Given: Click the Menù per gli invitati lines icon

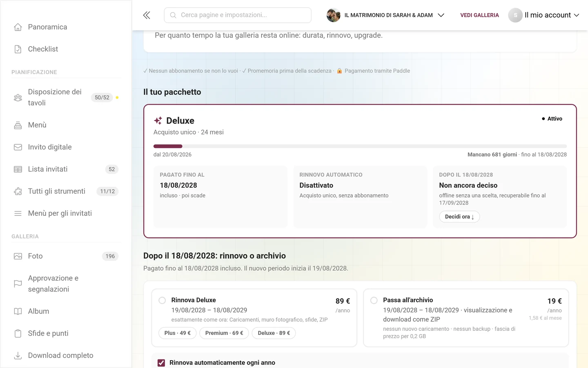Looking at the screenshot, I should 18,213.
